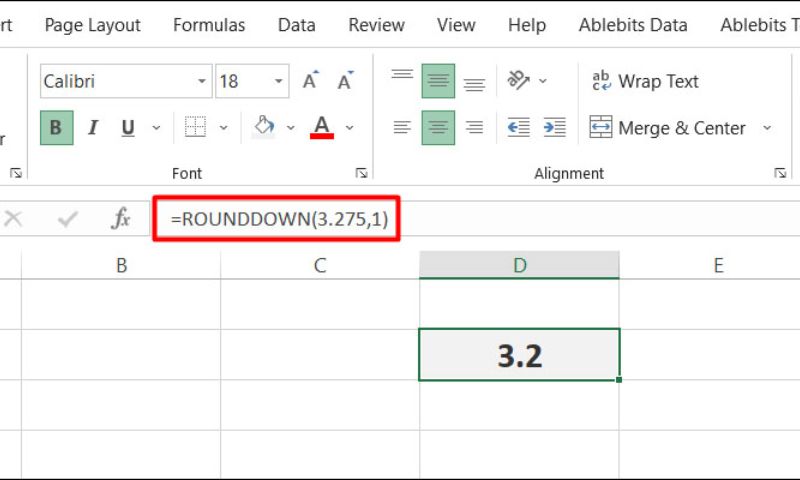Open the Calibri font name dropdown

pyautogui.click(x=202, y=81)
